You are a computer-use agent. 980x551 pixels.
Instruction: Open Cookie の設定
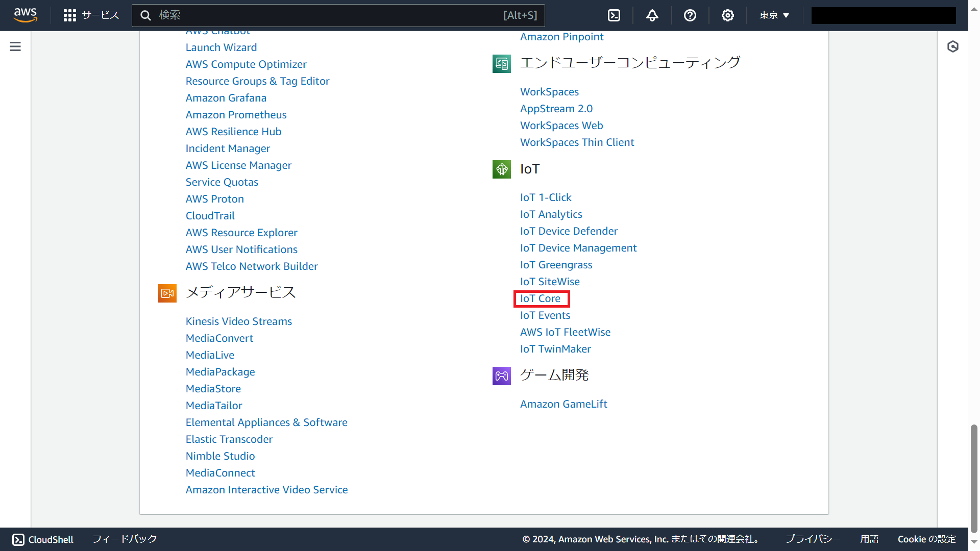point(926,539)
